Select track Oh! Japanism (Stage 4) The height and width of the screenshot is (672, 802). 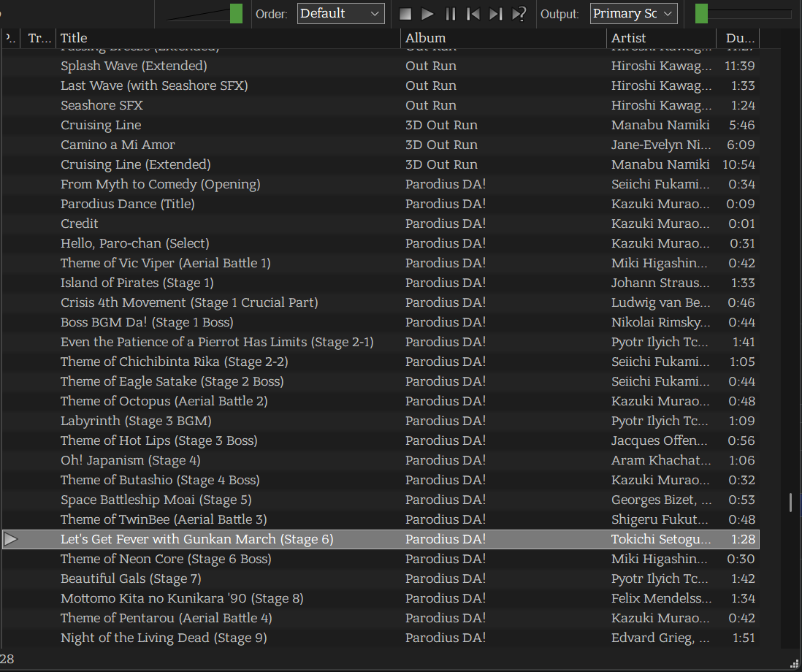131,460
